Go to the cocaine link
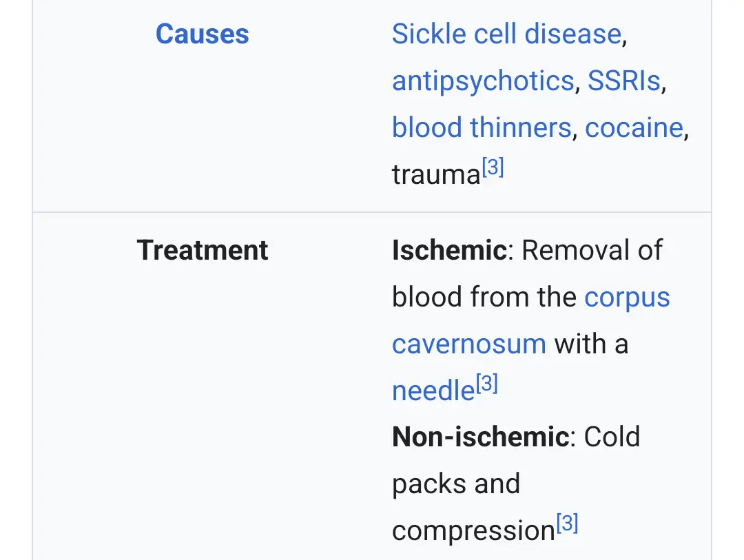 [x=633, y=127]
